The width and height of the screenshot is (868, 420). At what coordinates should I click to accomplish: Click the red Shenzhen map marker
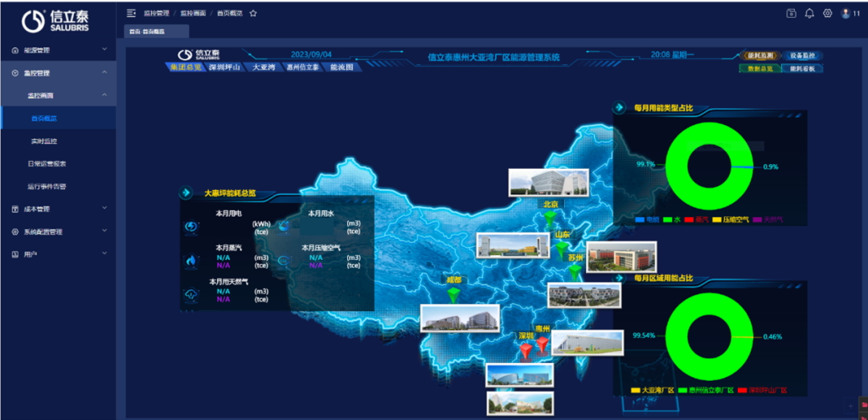click(526, 350)
